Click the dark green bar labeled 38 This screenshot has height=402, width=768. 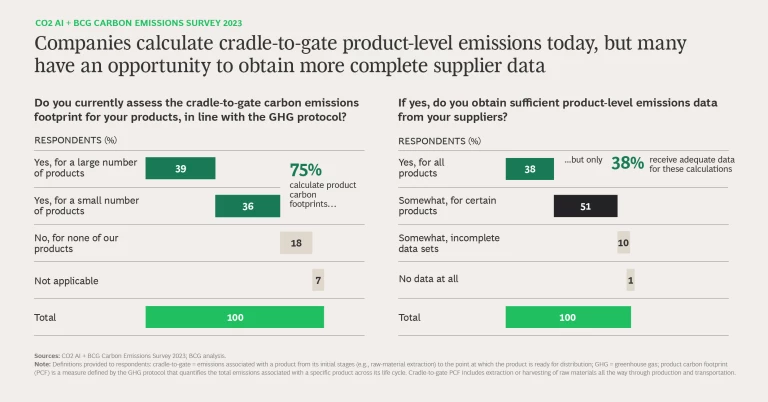(530, 169)
